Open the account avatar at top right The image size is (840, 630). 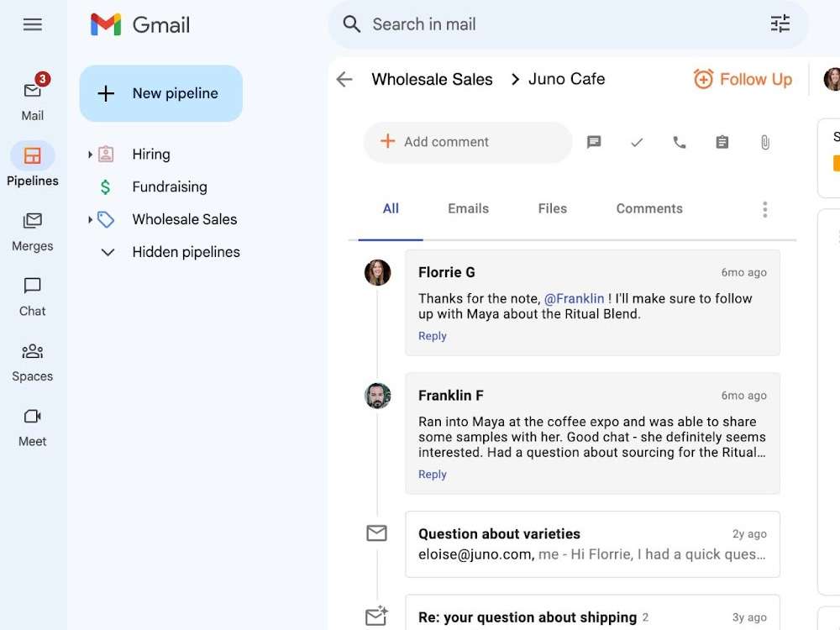click(x=832, y=79)
